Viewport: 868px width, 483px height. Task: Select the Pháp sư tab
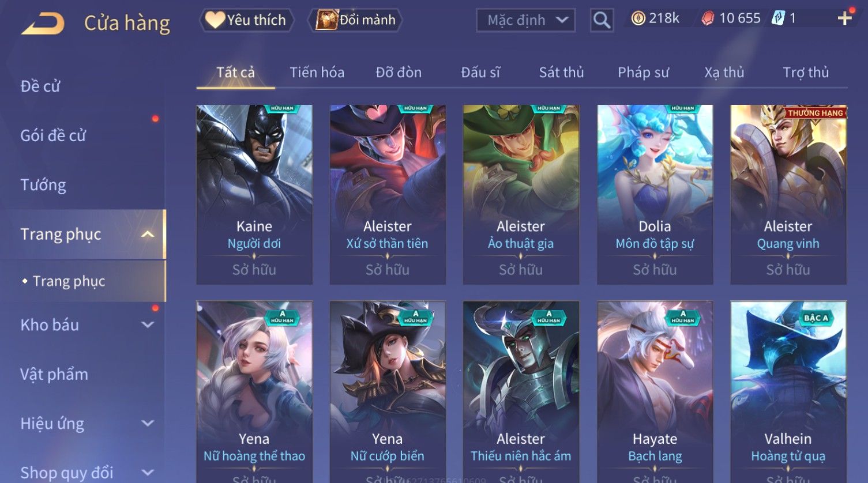[x=643, y=73]
